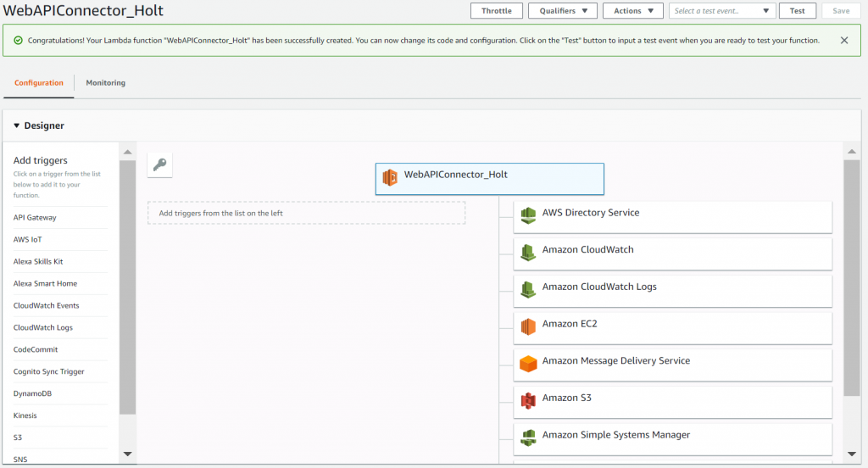Open the Select a test event dropdown
868x468 pixels.
coord(721,10)
